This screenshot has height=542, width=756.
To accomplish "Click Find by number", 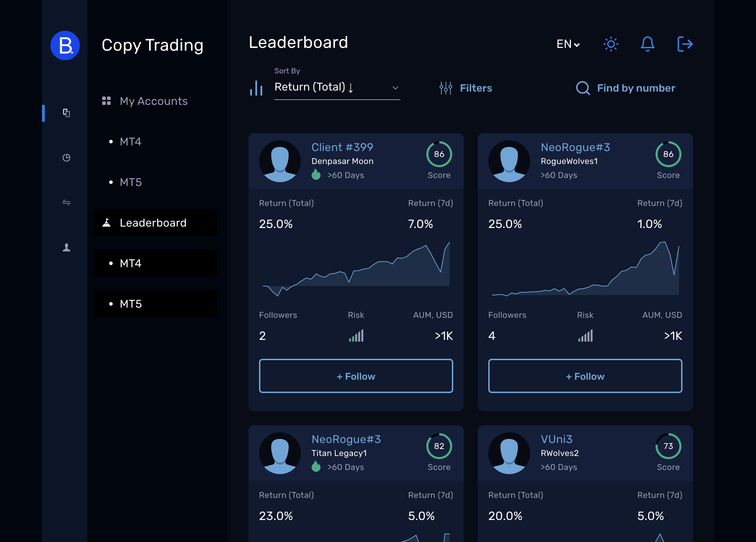I will [x=626, y=88].
